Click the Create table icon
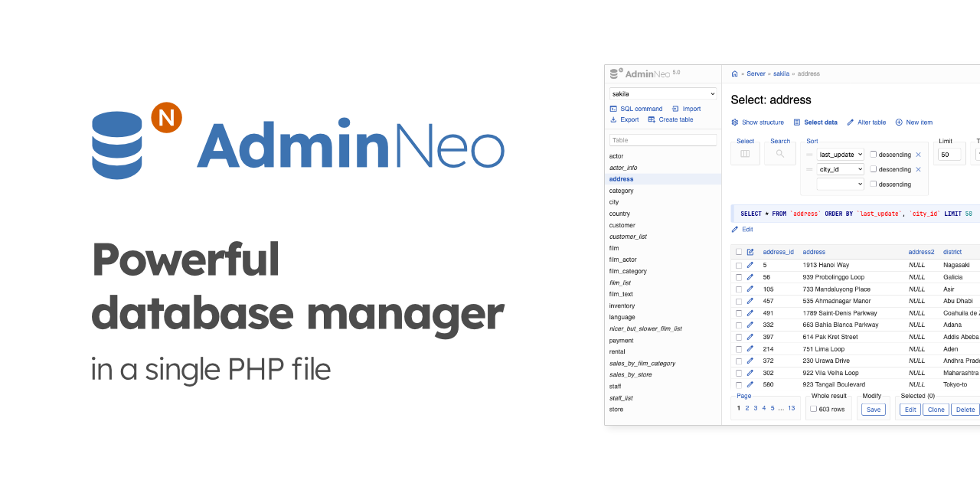980x490 pixels. [652, 119]
